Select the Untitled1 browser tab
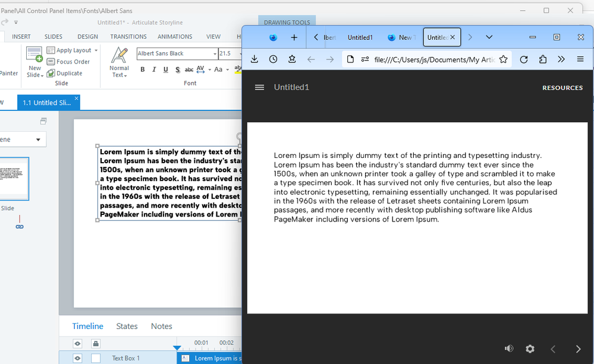594x364 pixels. click(x=360, y=37)
